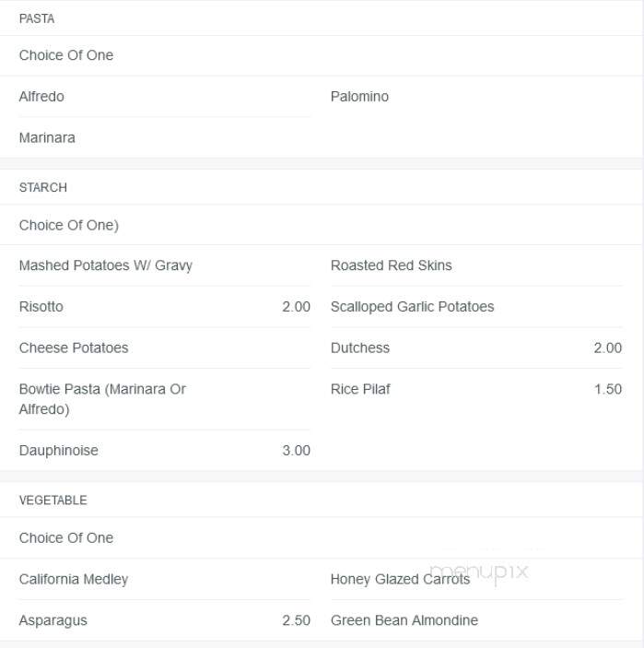The width and height of the screenshot is (644, 648).
Task: Pick Marinara from the pasta list
Action: point(47,137)
